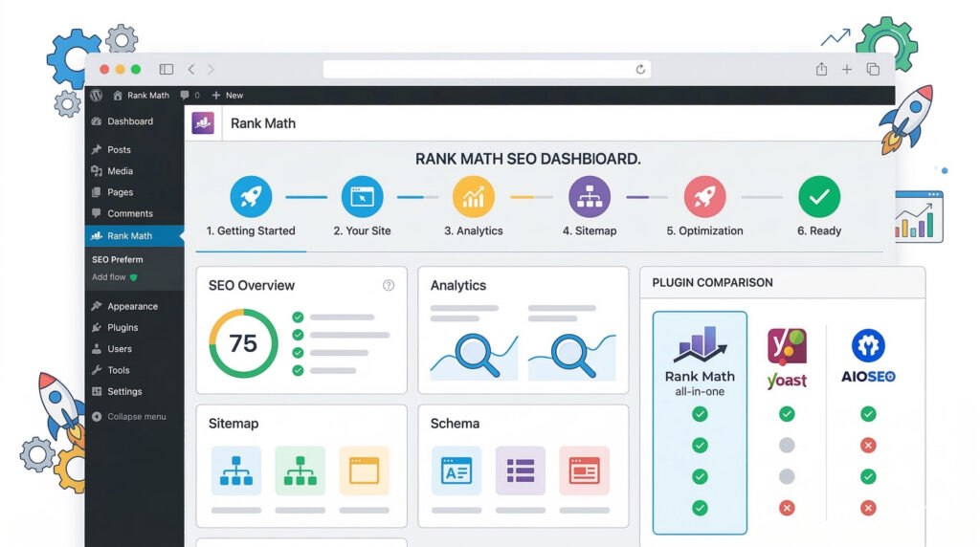980x547 pixels.
Task: Open the blue article schema icon
Action: pyautogui.click(x=457, y=470)
